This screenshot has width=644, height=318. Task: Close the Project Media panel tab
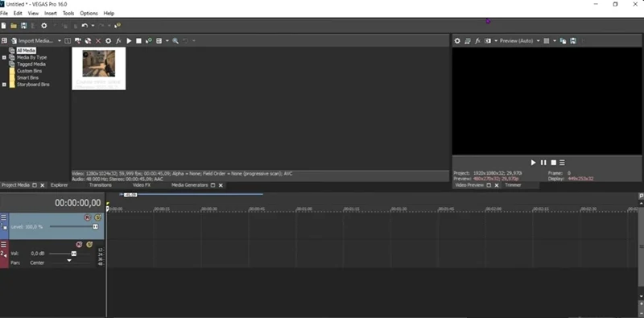point(43,185)
